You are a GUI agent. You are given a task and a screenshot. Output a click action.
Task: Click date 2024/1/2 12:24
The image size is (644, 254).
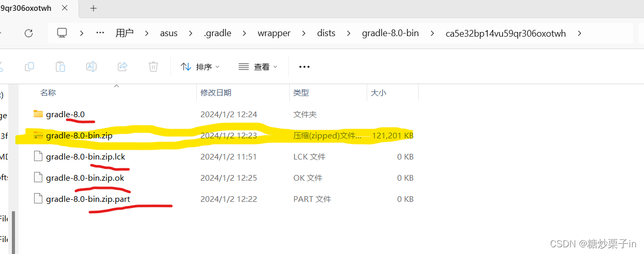(x=229, y=114)
